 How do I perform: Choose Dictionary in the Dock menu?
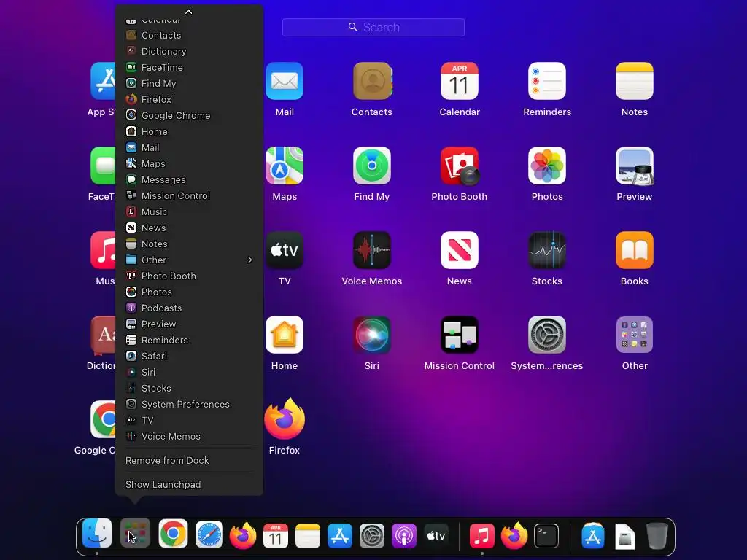(x=189, y=52)
